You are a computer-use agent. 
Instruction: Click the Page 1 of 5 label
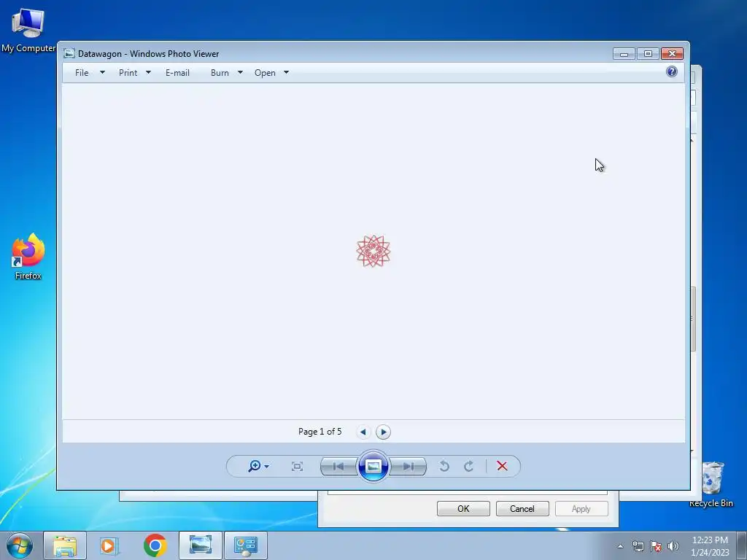point(320,432)
